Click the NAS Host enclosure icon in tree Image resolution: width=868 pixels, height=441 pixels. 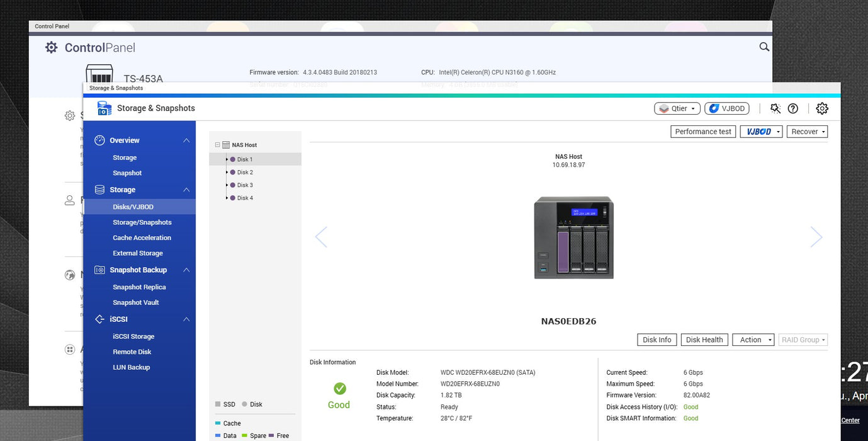pyautogui.click(x=226, y=145)
